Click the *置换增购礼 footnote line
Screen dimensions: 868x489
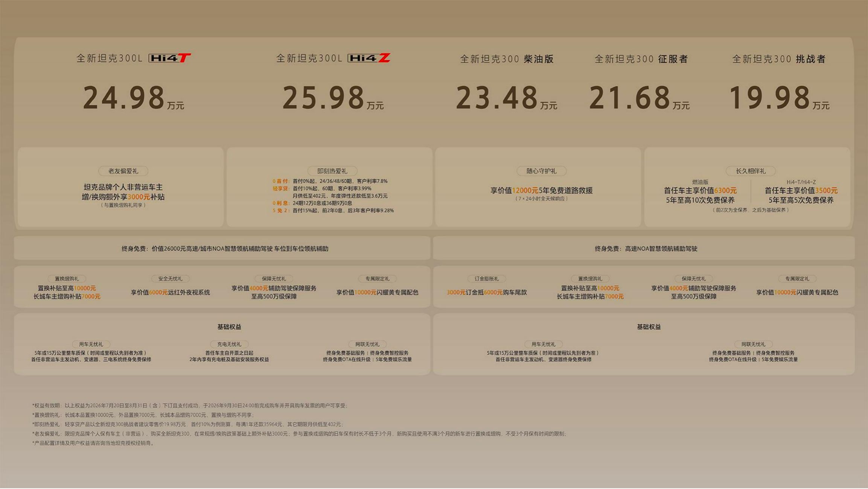tap(143, 415)
